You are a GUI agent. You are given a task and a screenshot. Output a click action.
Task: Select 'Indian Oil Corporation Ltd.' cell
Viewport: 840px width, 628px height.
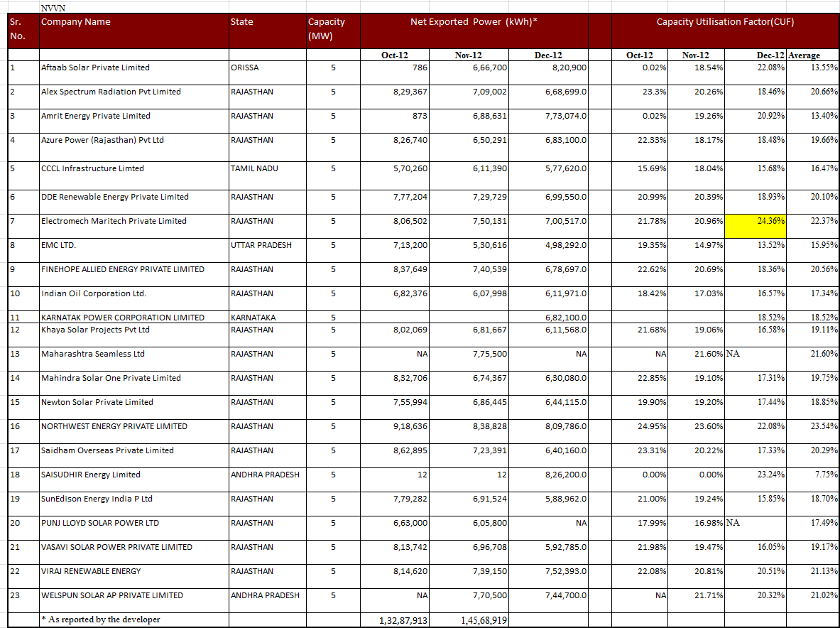click(134, 298)
